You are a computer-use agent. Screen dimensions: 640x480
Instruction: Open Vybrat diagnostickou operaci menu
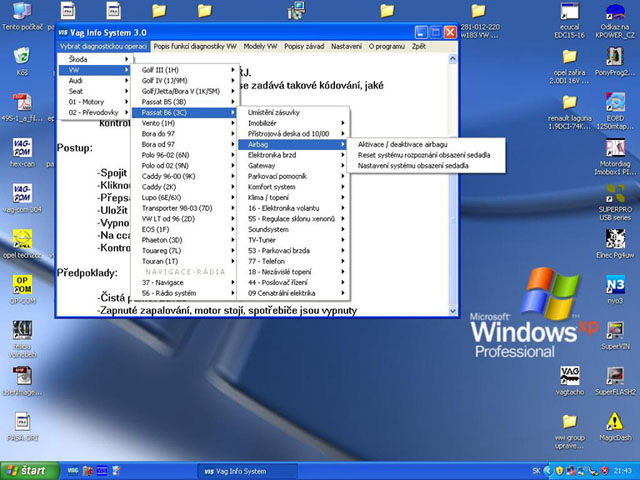pos(103,47)
